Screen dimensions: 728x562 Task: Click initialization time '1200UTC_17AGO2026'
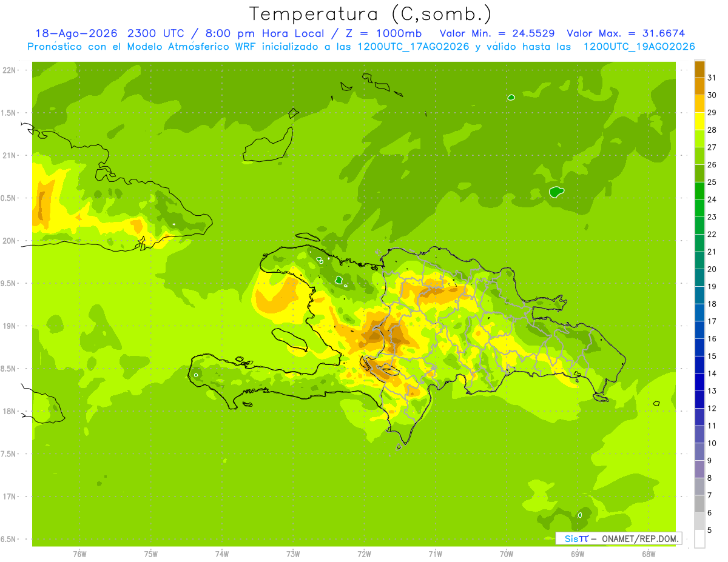(414, 47)
